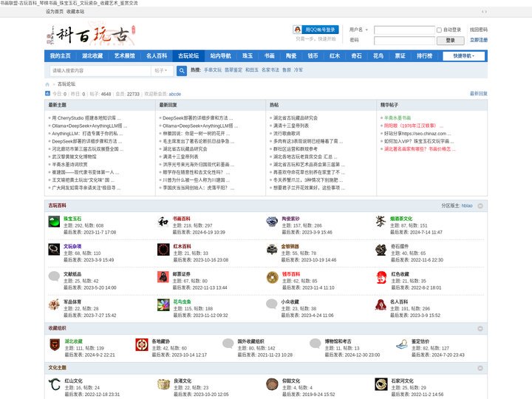Click the home icon in breadcrumb

pos(47,84)
